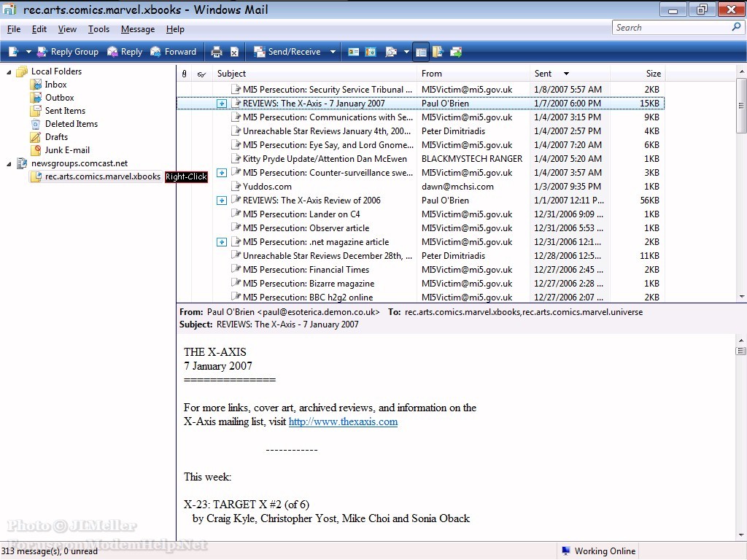Screen dimensions: 747x560
Task: Open the Tools menu
Action: click(x=98, y=29)
